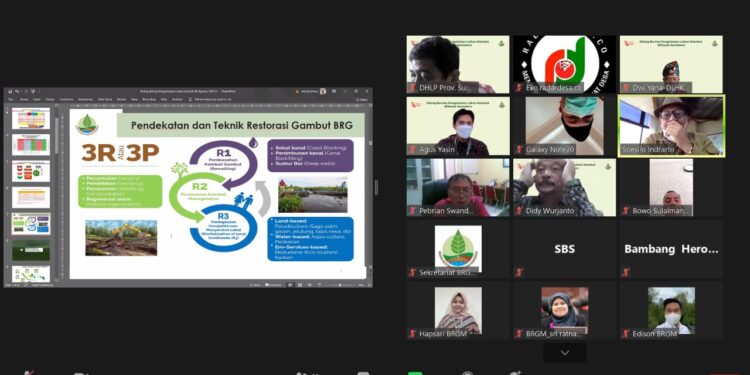Select Eko radardesa.co participant tile
Screen dimensions: 750x375
[x=564, y=64]
